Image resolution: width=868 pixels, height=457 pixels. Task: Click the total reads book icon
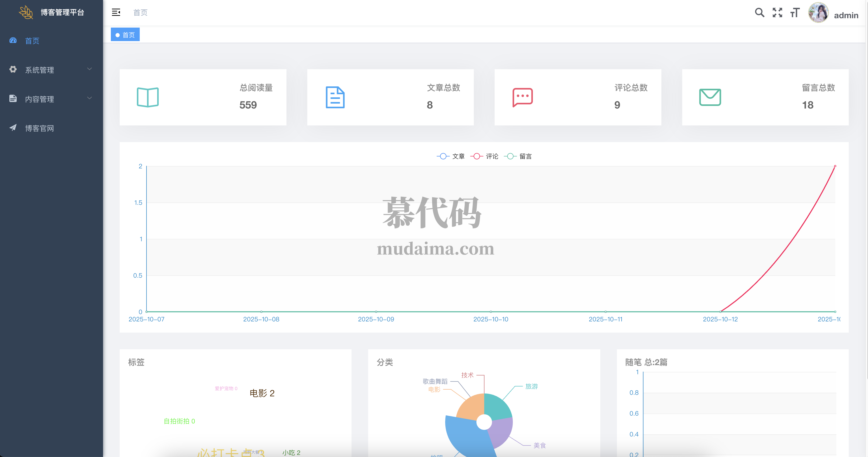148,97
